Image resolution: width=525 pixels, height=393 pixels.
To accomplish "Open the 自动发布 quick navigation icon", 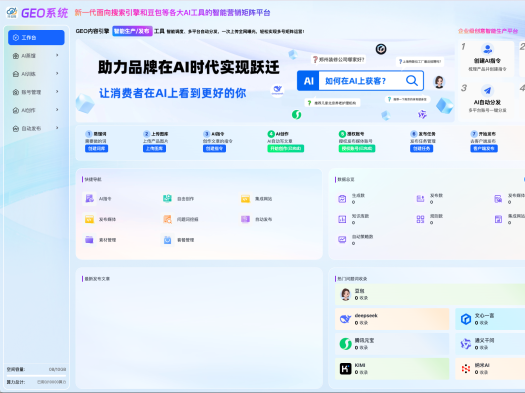I will point(245,219).
